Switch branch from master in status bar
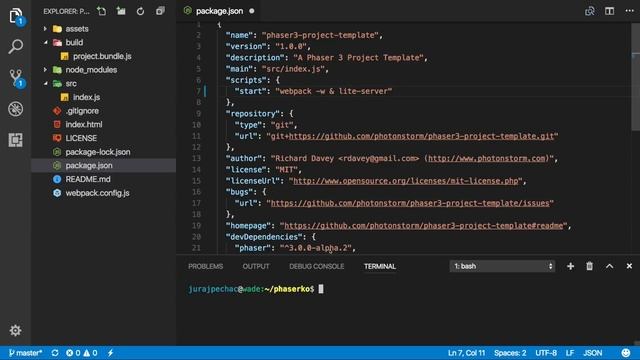 (25, 353)
